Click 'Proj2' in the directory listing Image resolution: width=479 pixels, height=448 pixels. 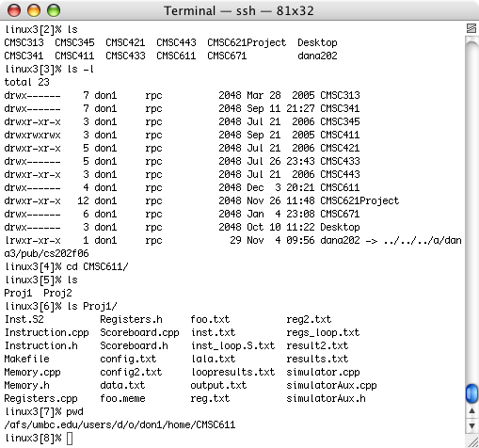pos(57,293)
